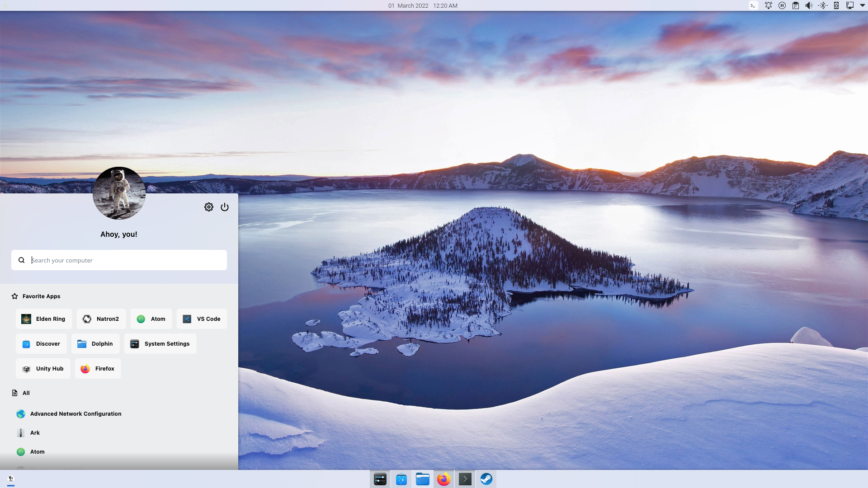The height and width of the screenshot is (488, 868).
Task: Select Advanced Network Configuration in All list
Action: click(x=75, y=414)
